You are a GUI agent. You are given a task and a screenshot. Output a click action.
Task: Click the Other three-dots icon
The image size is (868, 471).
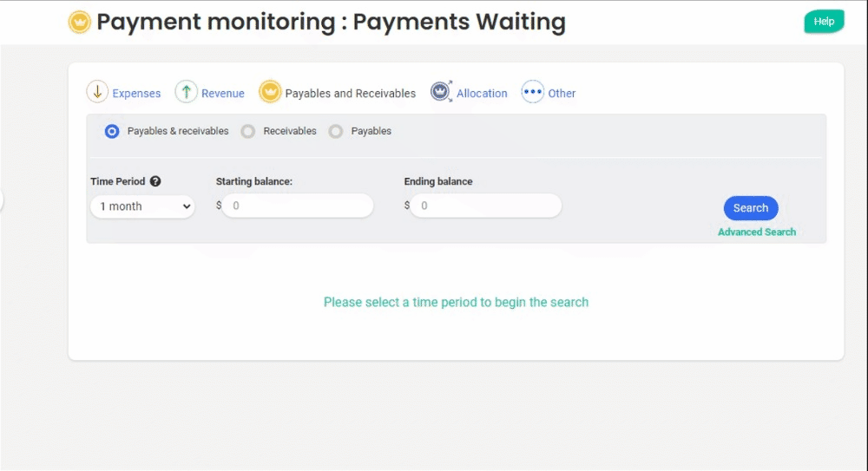tap(532, 92)
